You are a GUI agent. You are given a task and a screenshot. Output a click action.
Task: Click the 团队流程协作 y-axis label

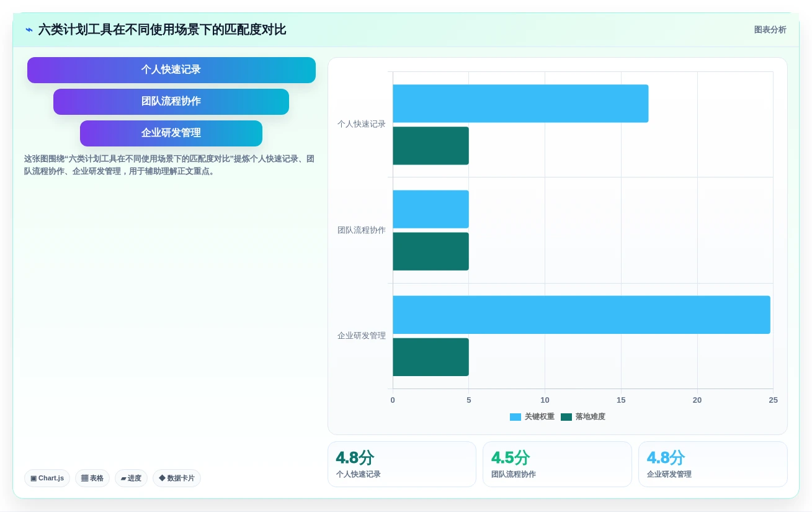click(x=362, y=230)
